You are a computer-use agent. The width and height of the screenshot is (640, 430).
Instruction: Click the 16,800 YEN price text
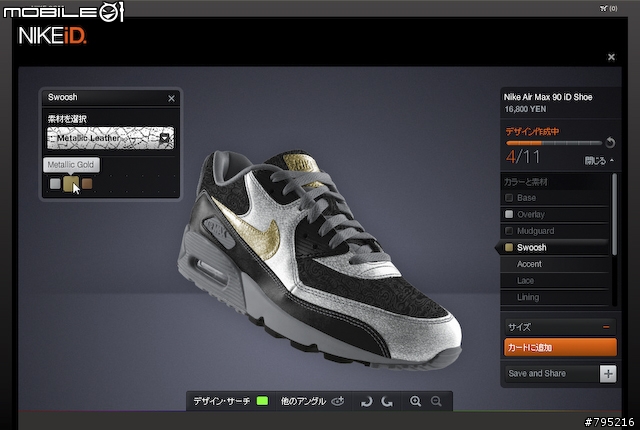pyautogui.click(x=525, y=109)
